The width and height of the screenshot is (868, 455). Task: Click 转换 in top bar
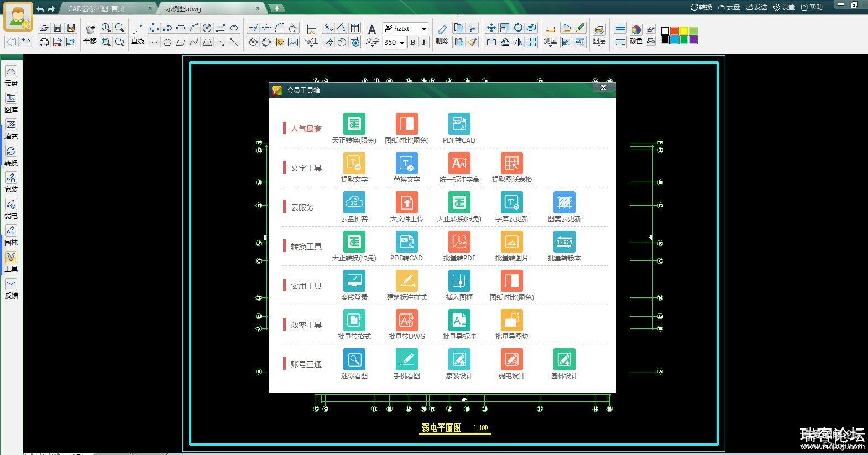point(702,7)
